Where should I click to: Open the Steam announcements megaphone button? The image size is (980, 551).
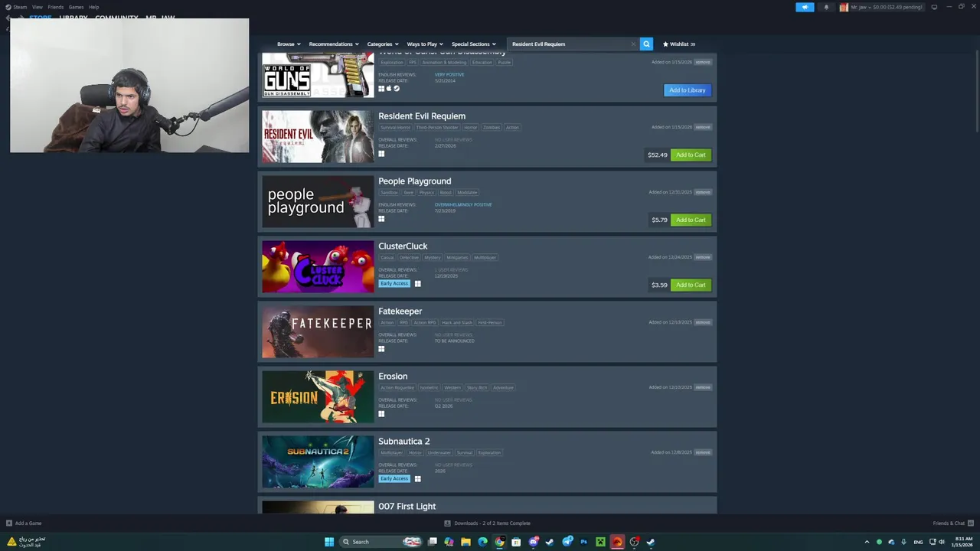pyautogui.click(x=805, y=7)
